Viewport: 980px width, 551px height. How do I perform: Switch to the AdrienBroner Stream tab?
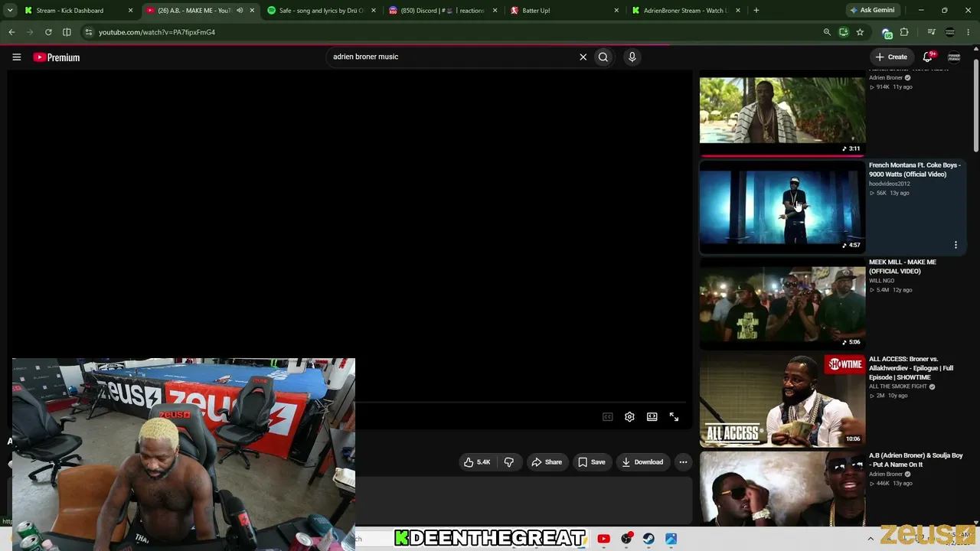click(x=685, y=11)
